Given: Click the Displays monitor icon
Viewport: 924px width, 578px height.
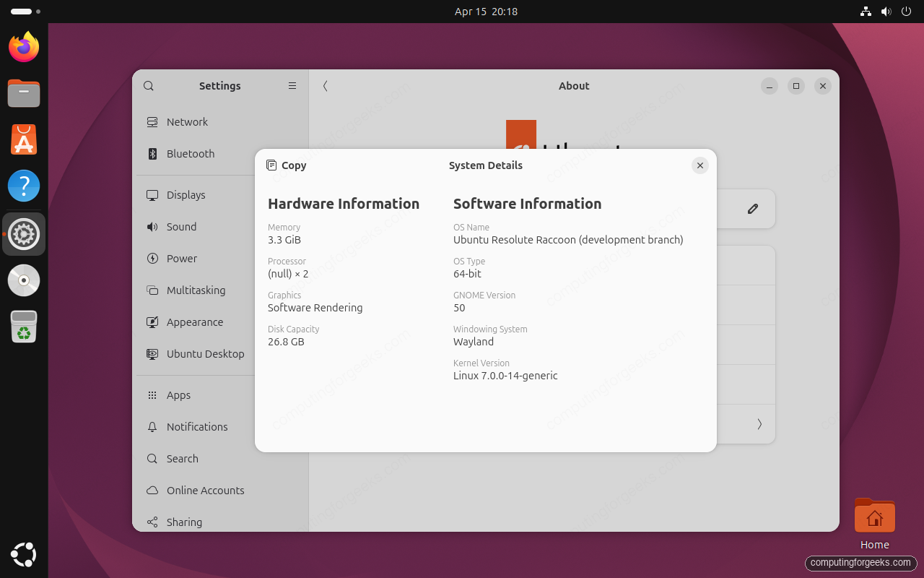Looking at the screenshot, I should pyautogui.click(x=152, y=194).
